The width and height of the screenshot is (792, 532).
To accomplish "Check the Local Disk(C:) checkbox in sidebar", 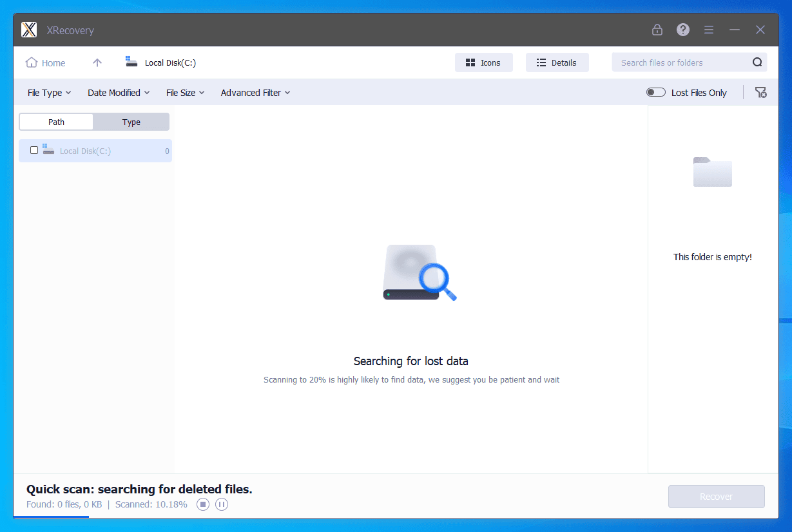I will point(34,150).
